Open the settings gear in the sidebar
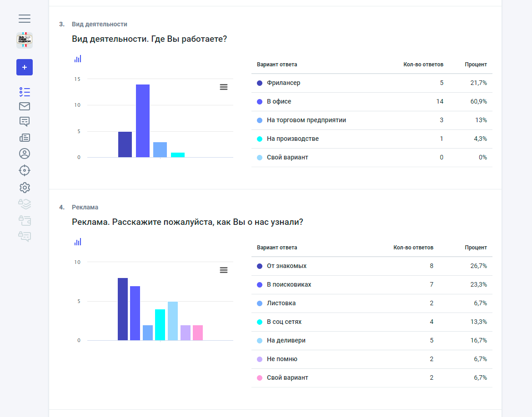The width and height of the screenshot is (532, 417). pos(25,187)
